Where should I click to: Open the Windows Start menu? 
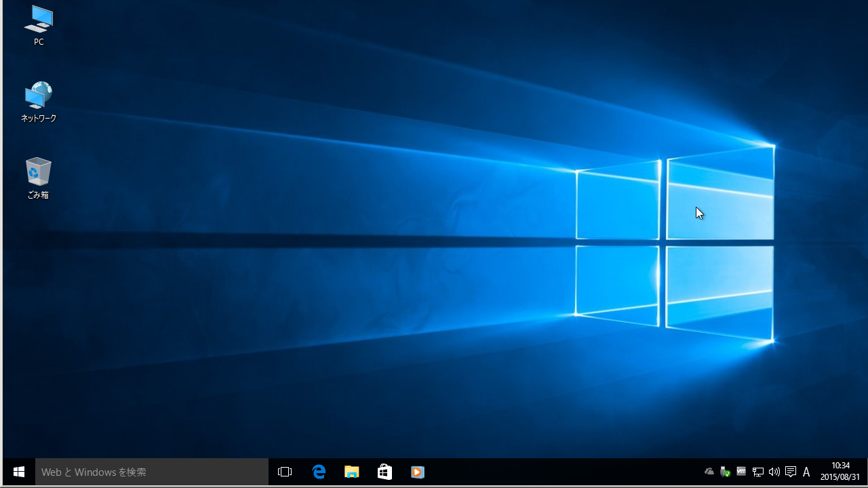pyautogui.click(x=18, y=472)
